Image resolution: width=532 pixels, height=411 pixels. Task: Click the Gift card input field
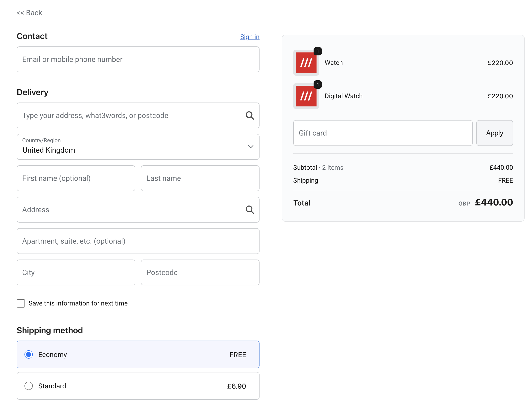click(383, 133)
